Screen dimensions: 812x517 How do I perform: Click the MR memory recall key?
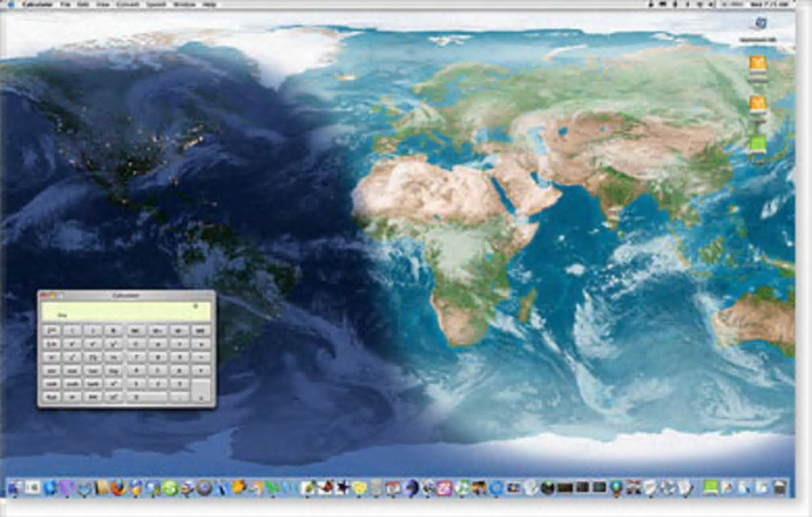pyautogui.click(x=201, y=331)
